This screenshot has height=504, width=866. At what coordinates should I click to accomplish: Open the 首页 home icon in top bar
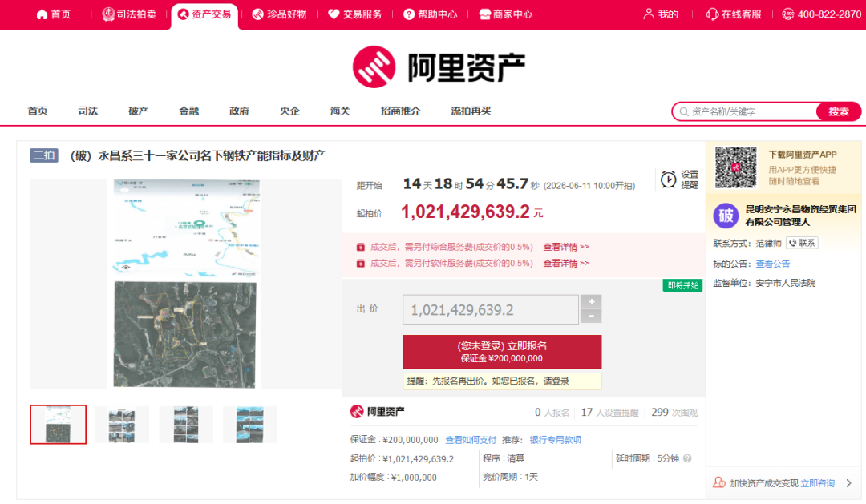pos(42,14)
